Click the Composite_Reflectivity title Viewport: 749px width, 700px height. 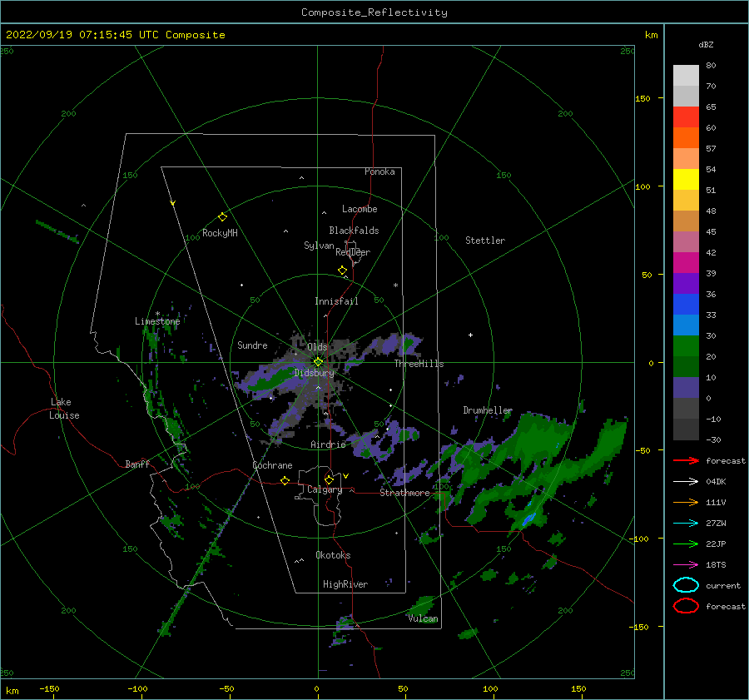374,12
